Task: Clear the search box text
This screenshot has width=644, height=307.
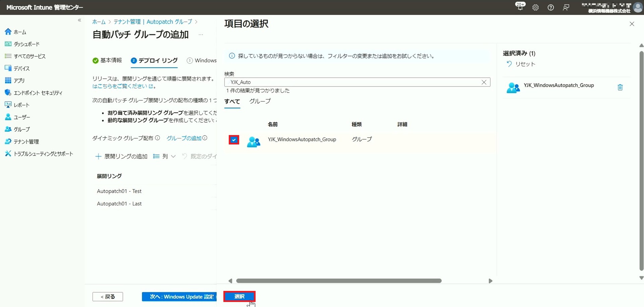Action: pos(484,82)
